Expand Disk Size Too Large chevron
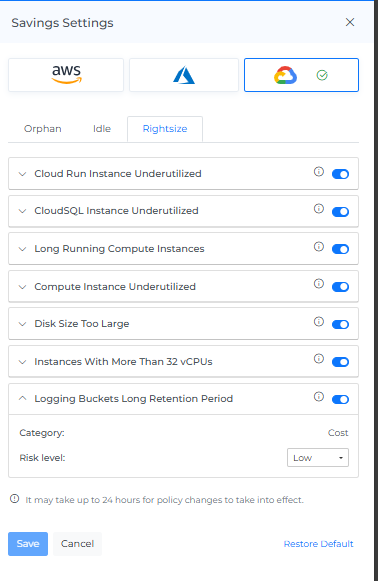This screenshot has height=581, width=378. 23,324
